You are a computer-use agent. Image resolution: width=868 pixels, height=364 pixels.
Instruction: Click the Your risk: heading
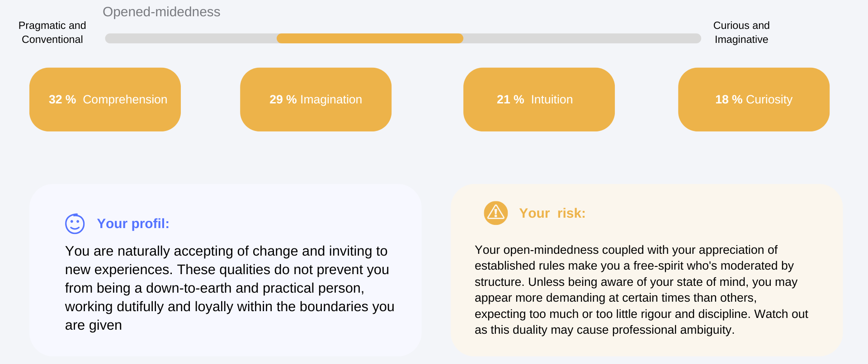tap(552, 213)
